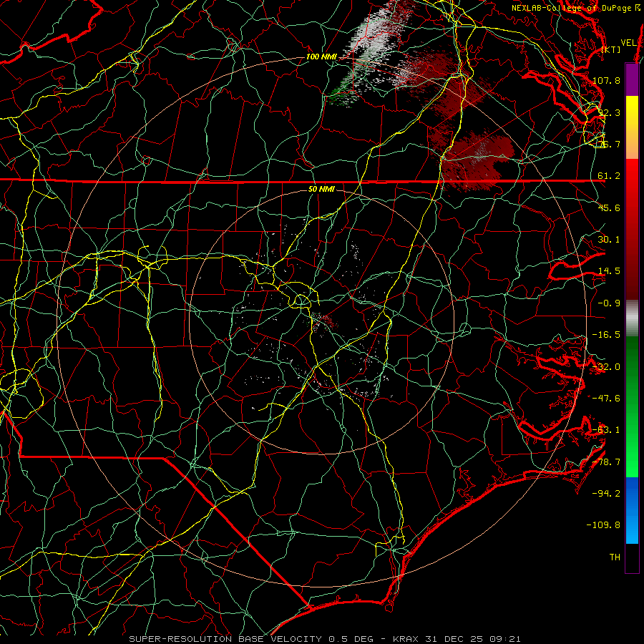Click the -0.9 velocity scale value
The width and height of the screenshot is (644, 644).
609,303
